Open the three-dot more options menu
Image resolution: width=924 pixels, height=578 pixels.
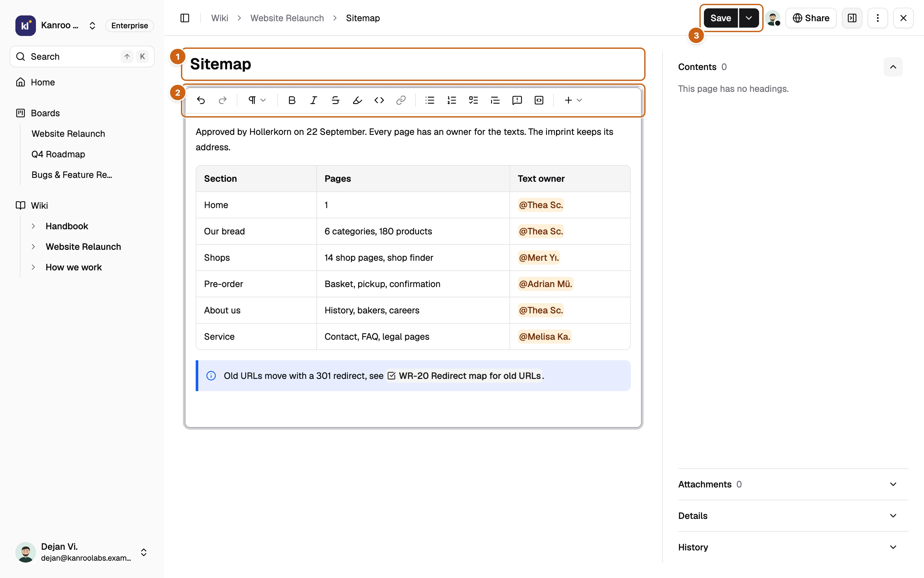pyautogui.click(x=878, y=18)
